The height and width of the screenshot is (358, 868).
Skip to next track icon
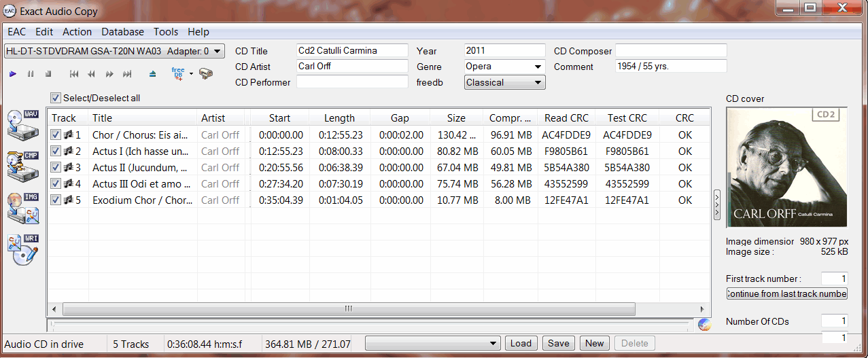[x=127, y=73]
